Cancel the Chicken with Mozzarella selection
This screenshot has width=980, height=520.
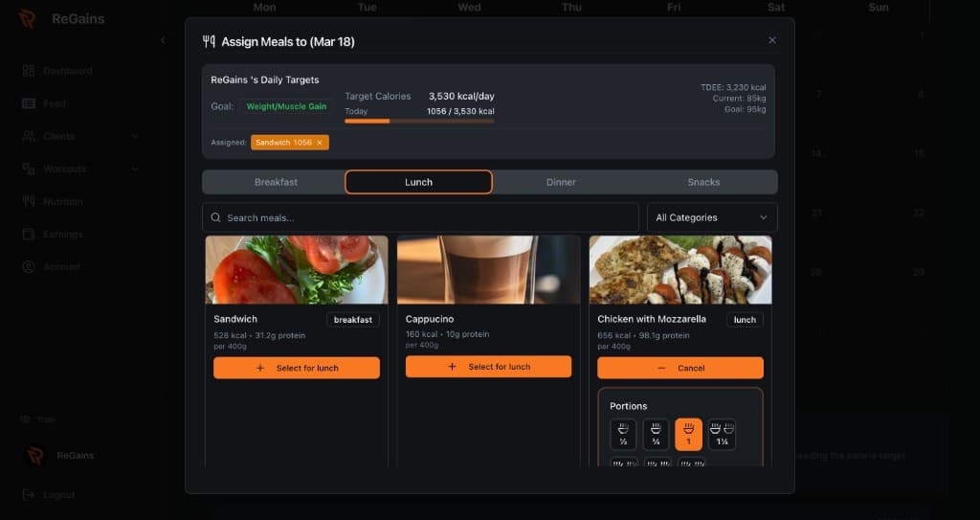680,368
